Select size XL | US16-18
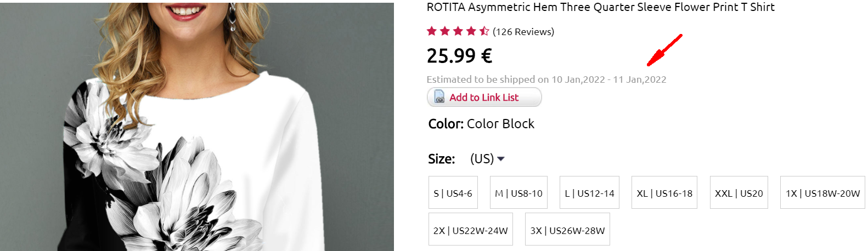 (664, 193)
